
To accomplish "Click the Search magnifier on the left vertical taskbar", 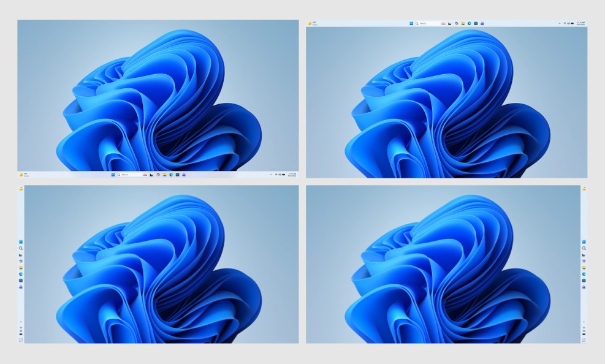I will tap(21, 248).
